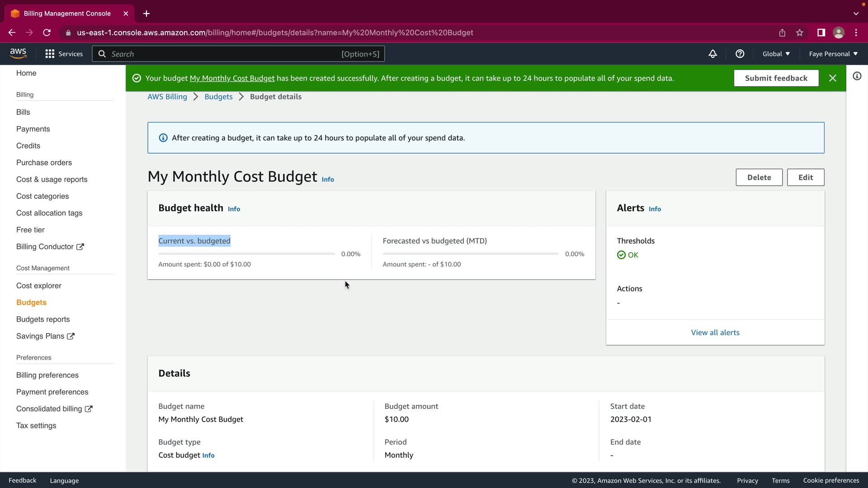Open Billing Conductor external link
Screen dimensions: 868x488
pyautogui.click(x=50, y=247)
